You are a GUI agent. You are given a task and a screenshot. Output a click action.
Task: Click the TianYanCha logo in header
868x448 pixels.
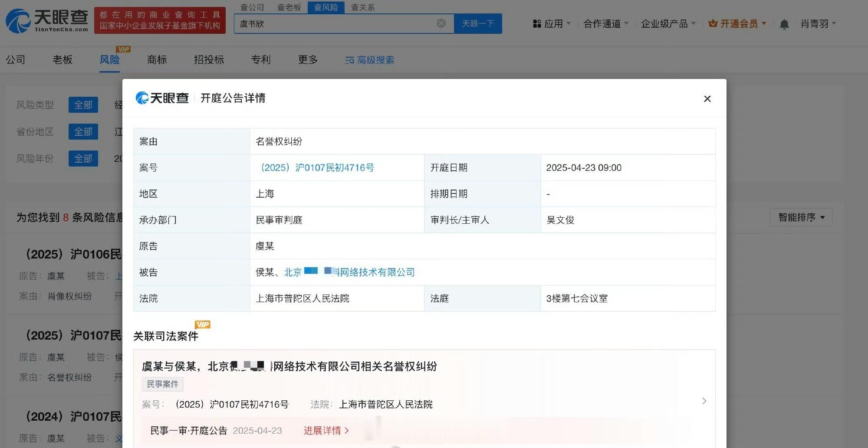(47, 21)
